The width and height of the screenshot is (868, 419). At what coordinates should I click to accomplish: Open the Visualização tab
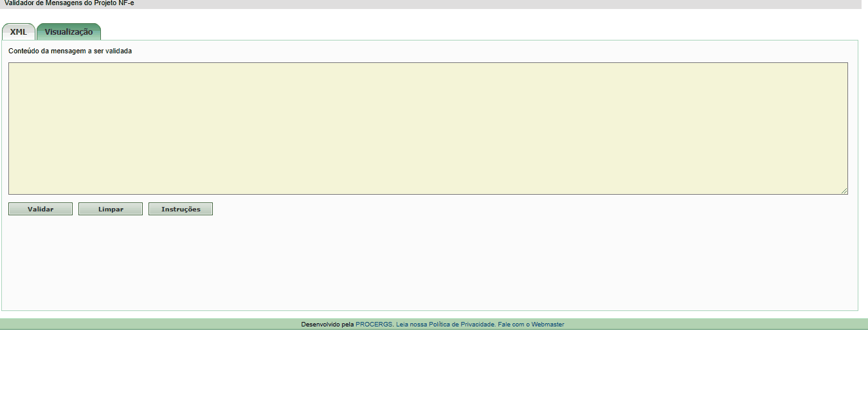pyautogui.click(x=69, y=32)
